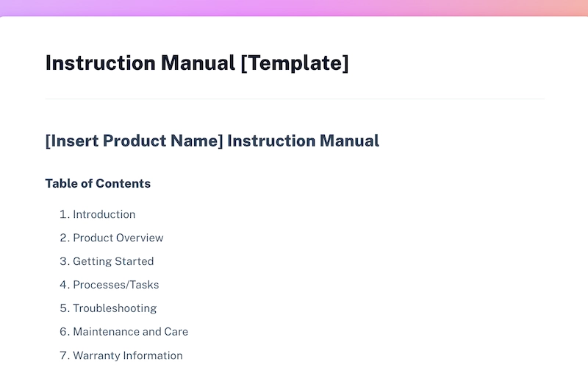Select the "Maintenance and Care" entry
This screenshot has height=365, width=588.
coord(130,332)
